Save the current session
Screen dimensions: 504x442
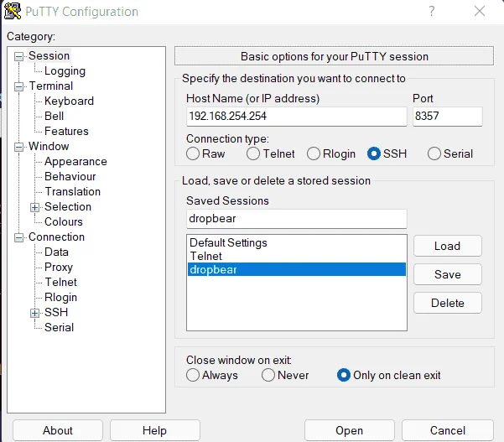click(x=448, y=274)
